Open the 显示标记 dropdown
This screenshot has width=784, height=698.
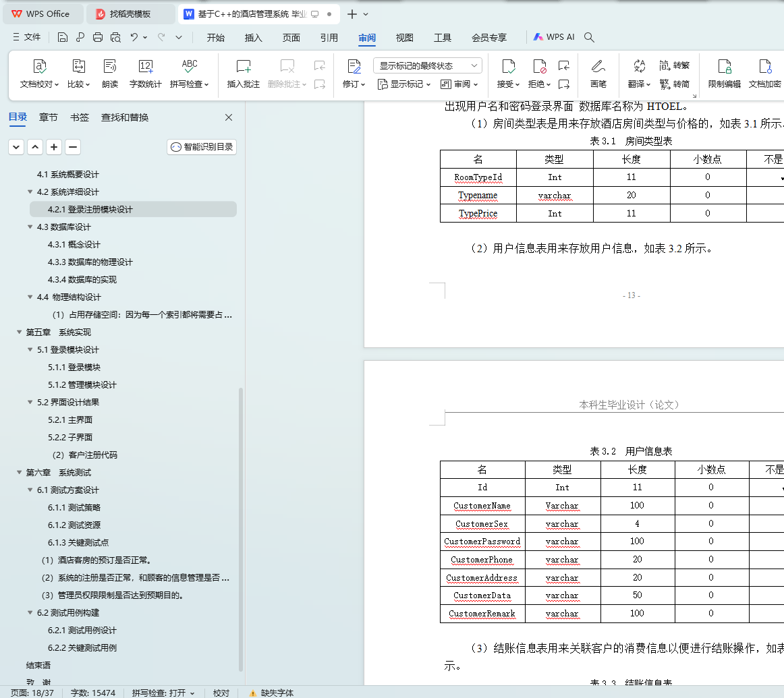pos(404,84)
